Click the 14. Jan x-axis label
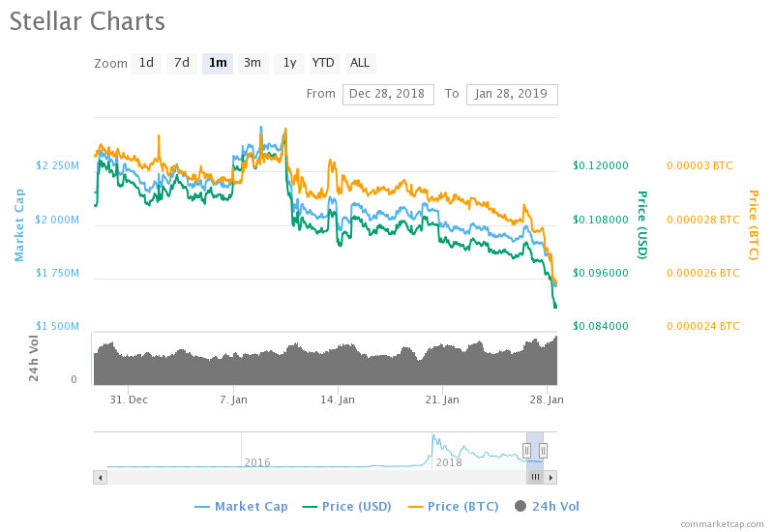The width and height of the screenshot is (774, 532). point(338,399)
